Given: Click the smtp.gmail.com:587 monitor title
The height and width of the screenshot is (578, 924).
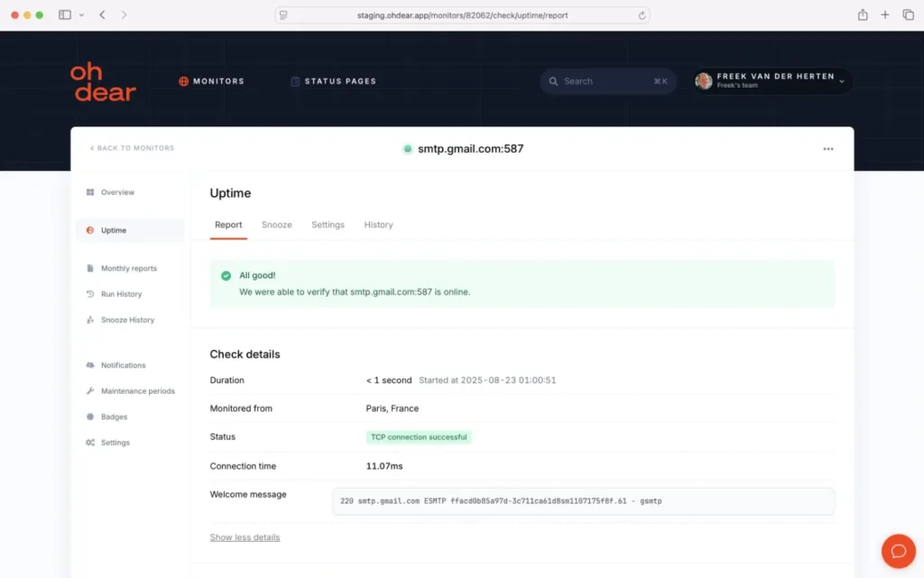Looking at the screenshot, I should (x=470, y=149).
